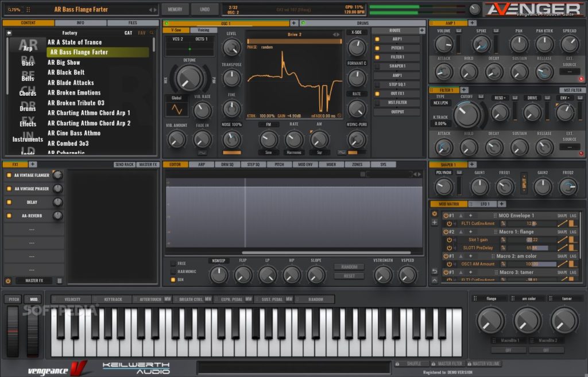Screen dimensions: 588x377
Task: Click the plus beside the LFO 1 tab
Action: click(501, 204)
